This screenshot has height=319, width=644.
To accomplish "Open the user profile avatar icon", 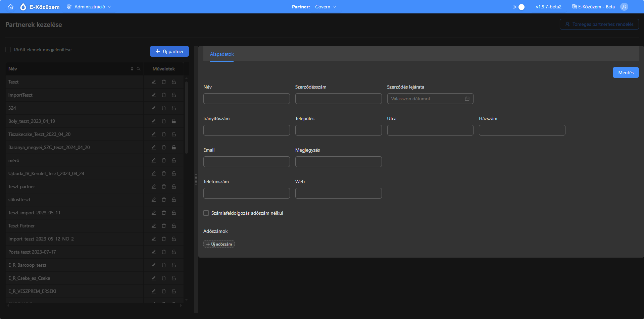I will tap(624, 7).
